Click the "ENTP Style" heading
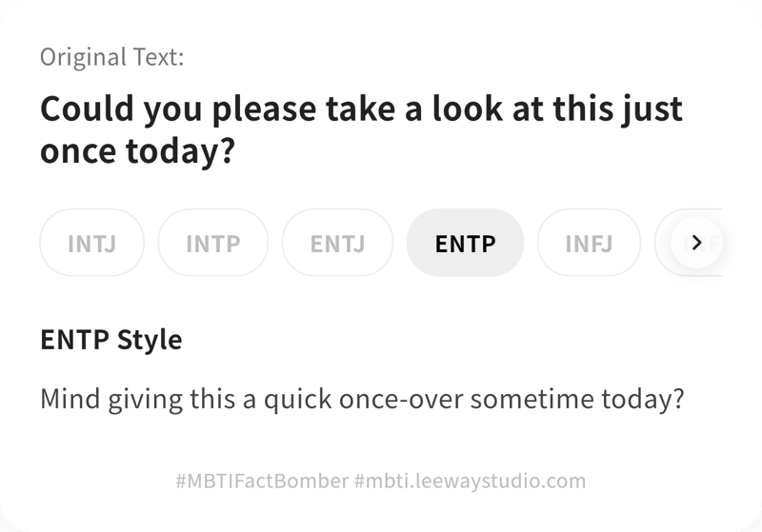762x532 pixels. coord(110,339)
